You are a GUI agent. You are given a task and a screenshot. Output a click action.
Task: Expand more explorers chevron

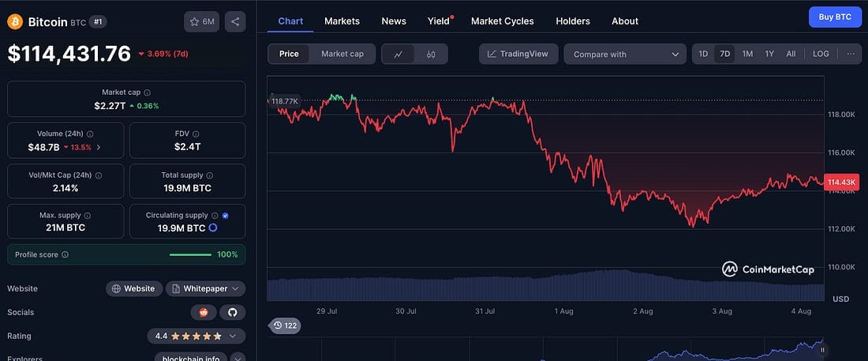[x=238, y=358]
